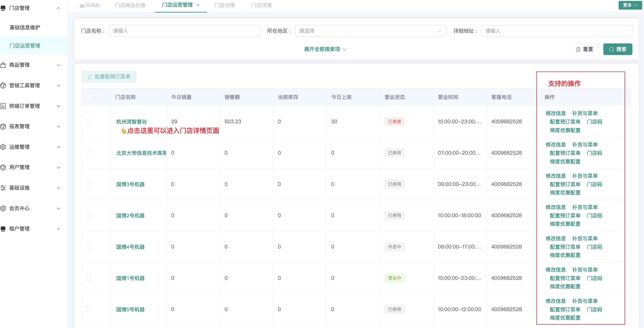This screenshot has height=328, width=644.
Task: Click the 终端订单管理 list icon
Action: click(3, 106)
